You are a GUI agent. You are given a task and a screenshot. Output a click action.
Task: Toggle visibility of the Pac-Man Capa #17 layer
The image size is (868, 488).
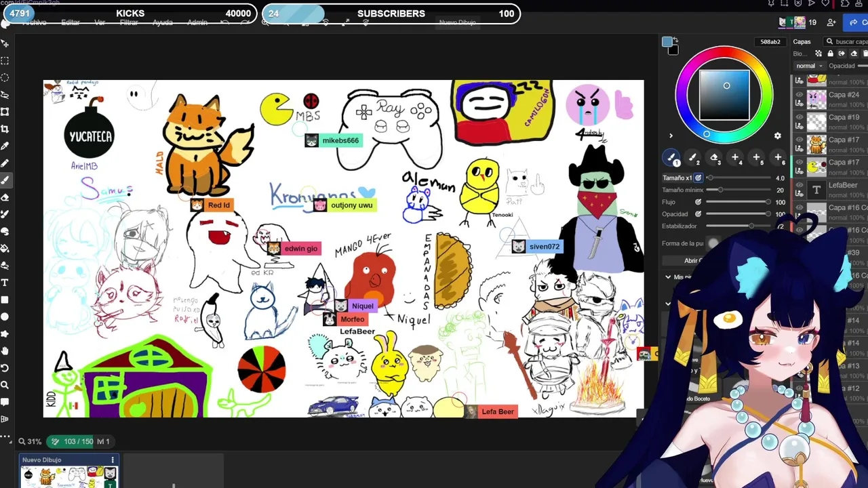point(800,162)
